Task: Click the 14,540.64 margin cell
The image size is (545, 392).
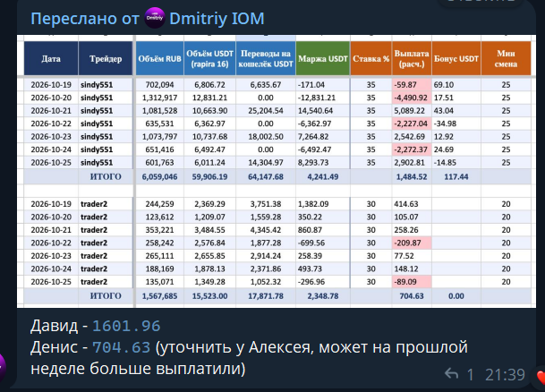Action: 323,111
